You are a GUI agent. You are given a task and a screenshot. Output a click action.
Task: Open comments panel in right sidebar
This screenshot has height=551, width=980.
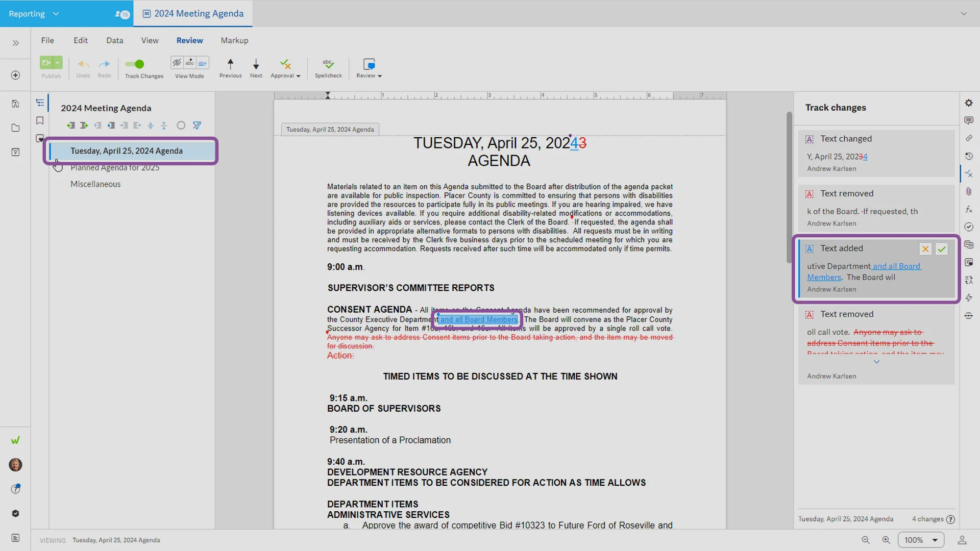pyautogui.click(x=968, y=120)
